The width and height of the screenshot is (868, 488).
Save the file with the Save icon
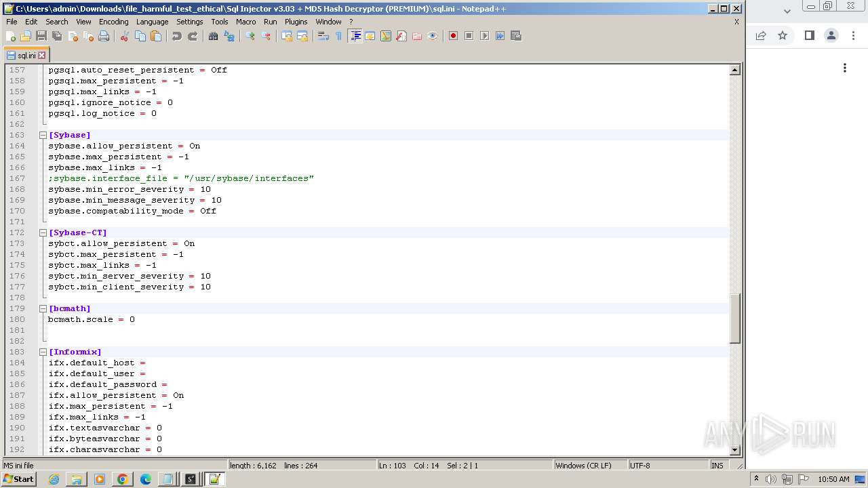point(41,36)
